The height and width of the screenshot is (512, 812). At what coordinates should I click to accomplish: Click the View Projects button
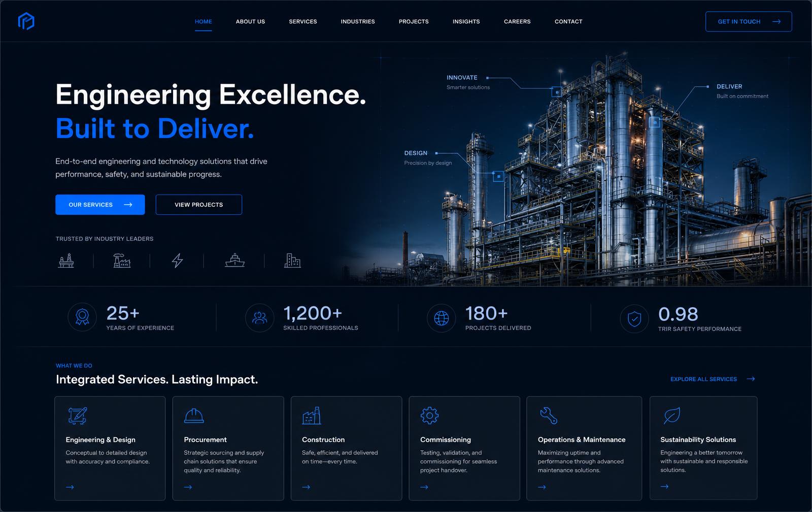point(199,205)
